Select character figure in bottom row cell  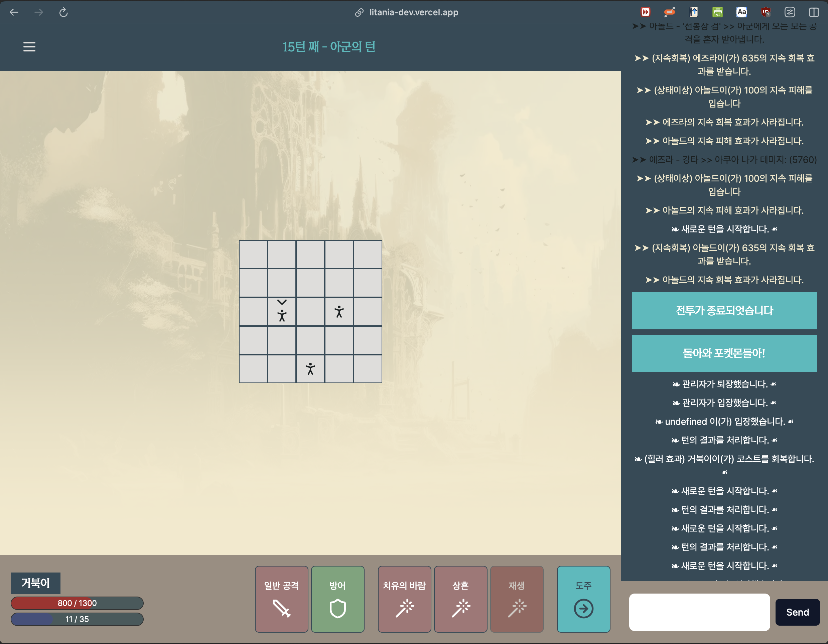(310, 369)
